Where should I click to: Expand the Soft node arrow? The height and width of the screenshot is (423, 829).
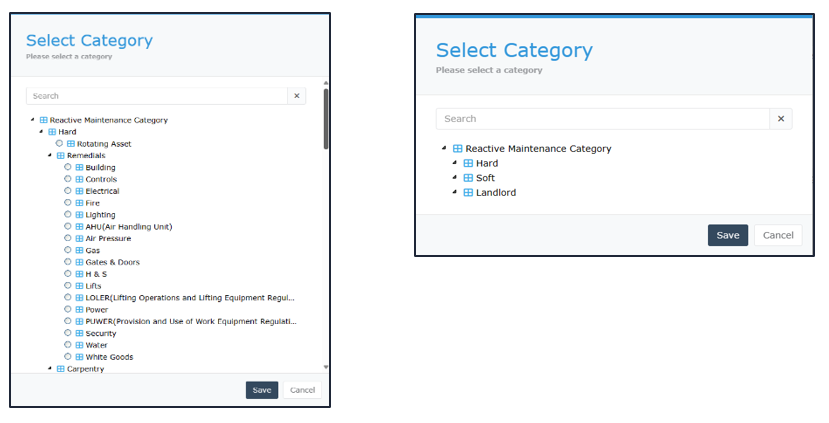click(x=454, y=178)
